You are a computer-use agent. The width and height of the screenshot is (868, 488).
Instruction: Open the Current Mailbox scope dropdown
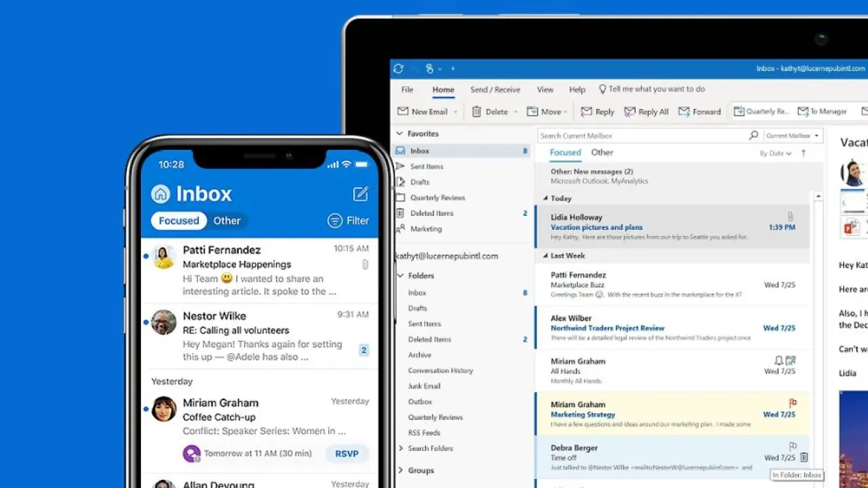[x=793, y=136]
